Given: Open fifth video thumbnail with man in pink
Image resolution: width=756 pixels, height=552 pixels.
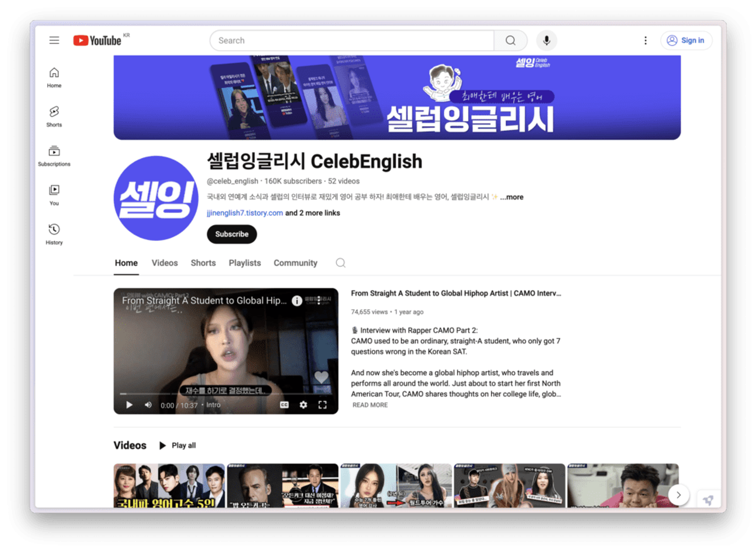Looking at the screenshot, I should pyautogui.click(x=623, y=486).
